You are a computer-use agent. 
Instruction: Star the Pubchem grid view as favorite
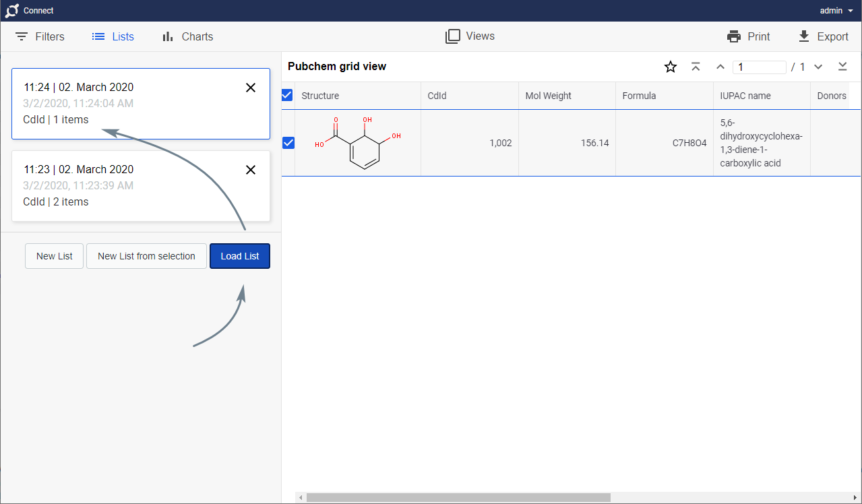pos(670,67)
